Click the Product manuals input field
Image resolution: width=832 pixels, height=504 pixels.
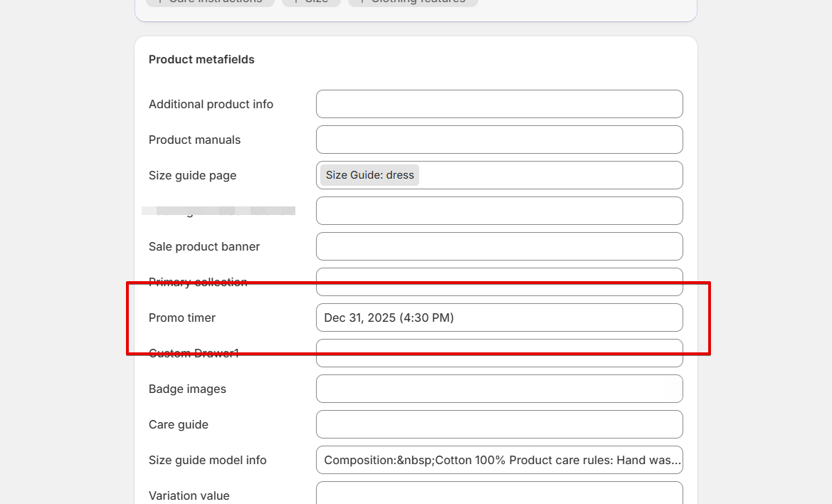coord(500,140)
